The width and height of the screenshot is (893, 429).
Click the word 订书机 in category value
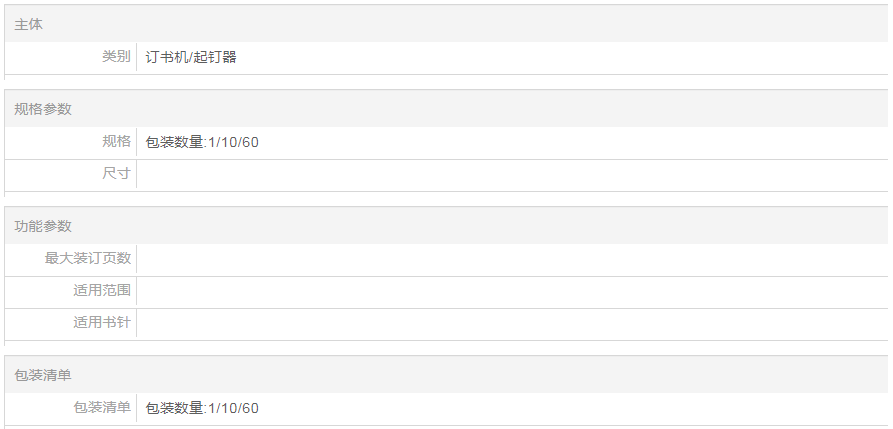(166, 57)
